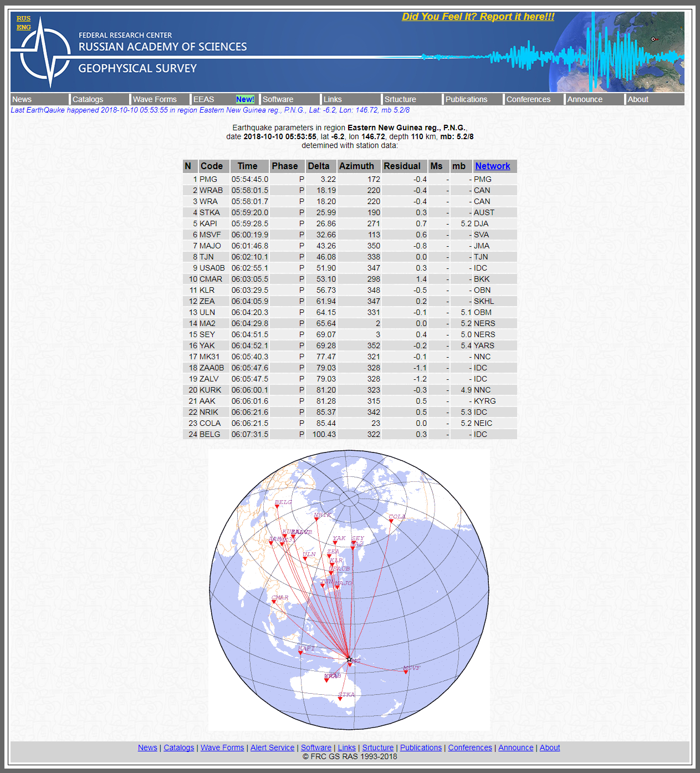
Task: Select station code USA0B in table
Action: [x=212, y=268]
